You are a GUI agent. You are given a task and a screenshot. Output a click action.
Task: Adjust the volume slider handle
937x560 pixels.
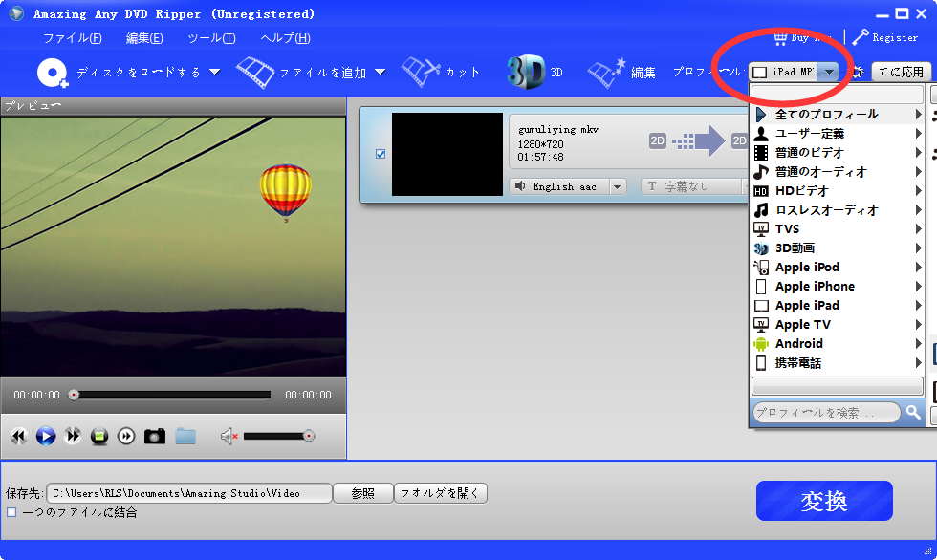coord(308,437)
